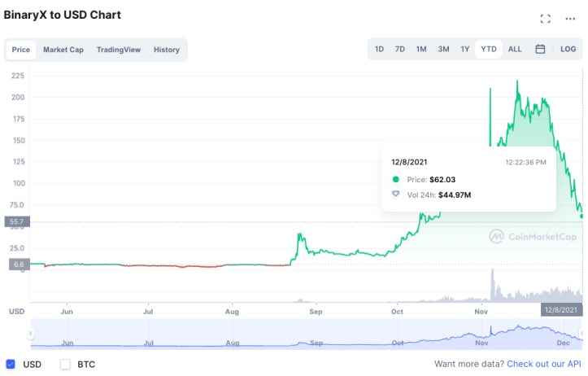This screenshot has width=588, height=376.
Task: Toggle LOG scale on the chart
Action: pos(568,49)
